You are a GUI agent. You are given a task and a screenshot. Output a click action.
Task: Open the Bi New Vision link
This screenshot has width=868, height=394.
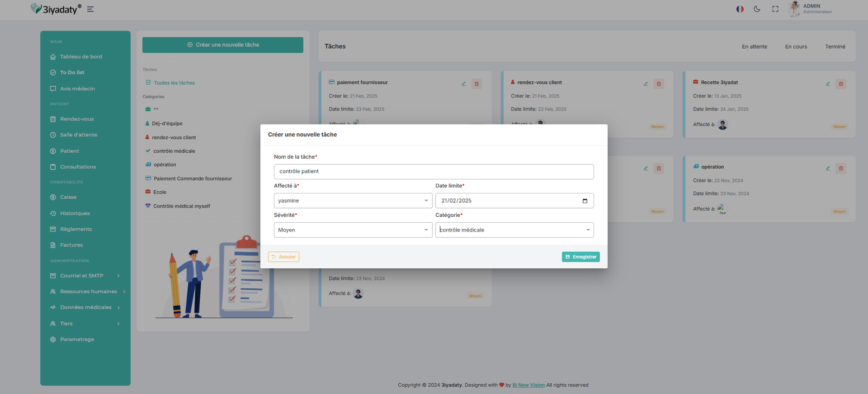point(528,385)
